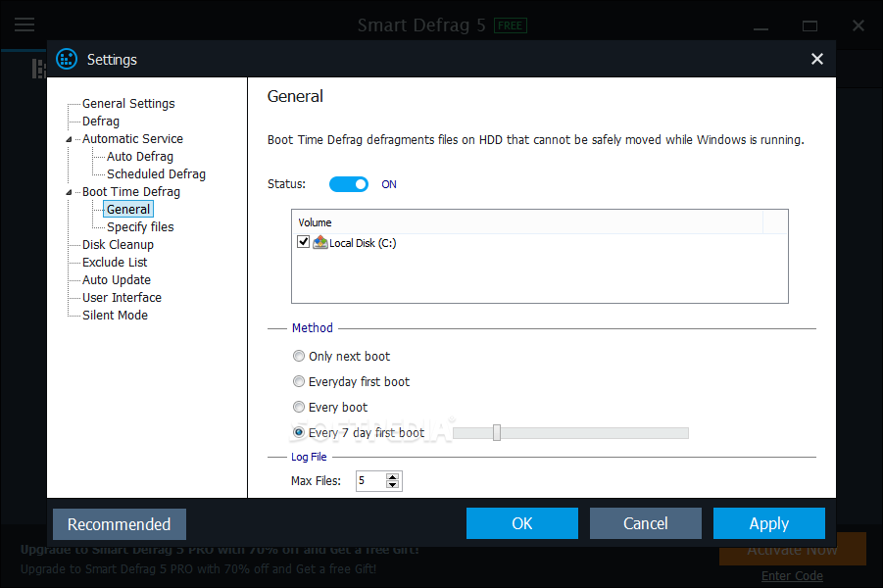Click Cancel to discard changes
The height and width of the screenshot is (588, 883).
pos(646,523)
